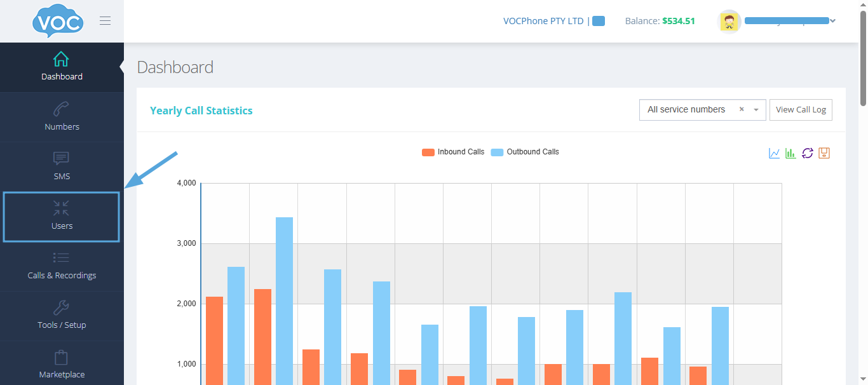
Task: Save chart as image icon
Action: (824, 153)
